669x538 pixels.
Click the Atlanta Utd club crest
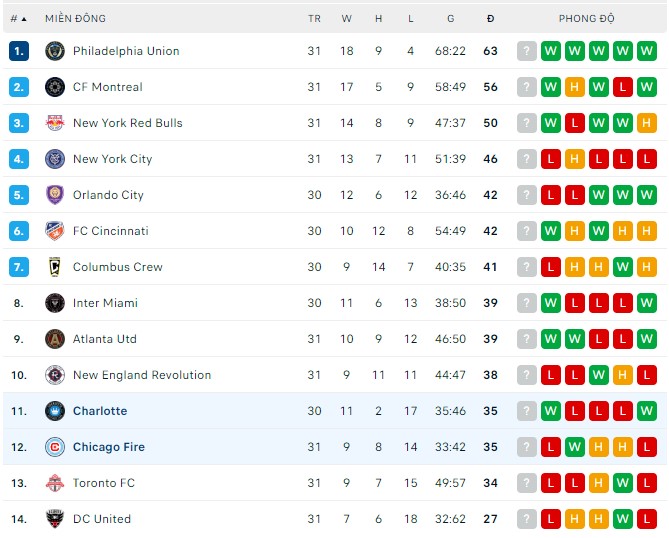(55, 339)
